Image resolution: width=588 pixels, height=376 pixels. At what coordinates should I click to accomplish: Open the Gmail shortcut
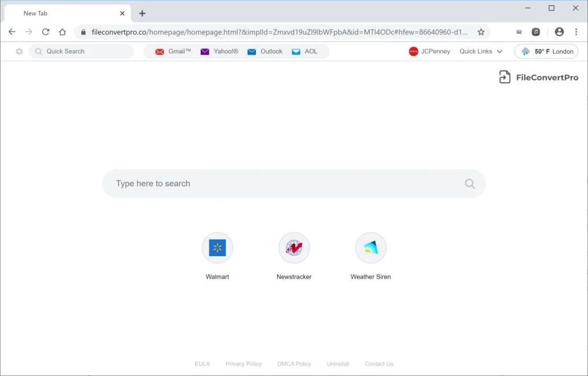(x=173, y=51)
